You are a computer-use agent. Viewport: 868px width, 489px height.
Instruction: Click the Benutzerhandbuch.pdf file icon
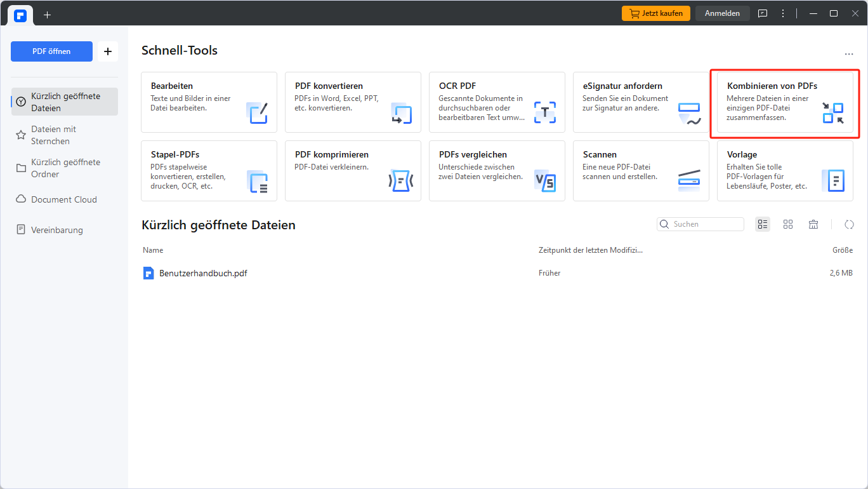pyautogui.click(x=148, y=273)
